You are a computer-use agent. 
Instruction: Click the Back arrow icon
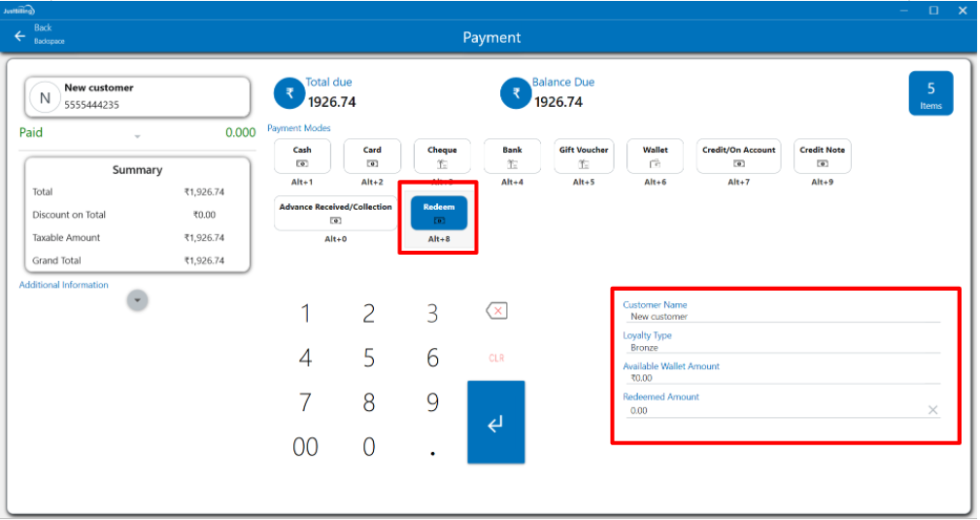(19, 36)
